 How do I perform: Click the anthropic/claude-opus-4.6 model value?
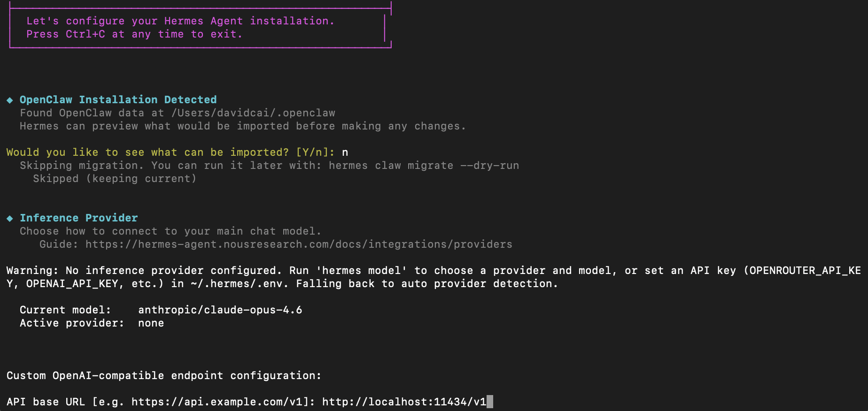coord(220,310)
